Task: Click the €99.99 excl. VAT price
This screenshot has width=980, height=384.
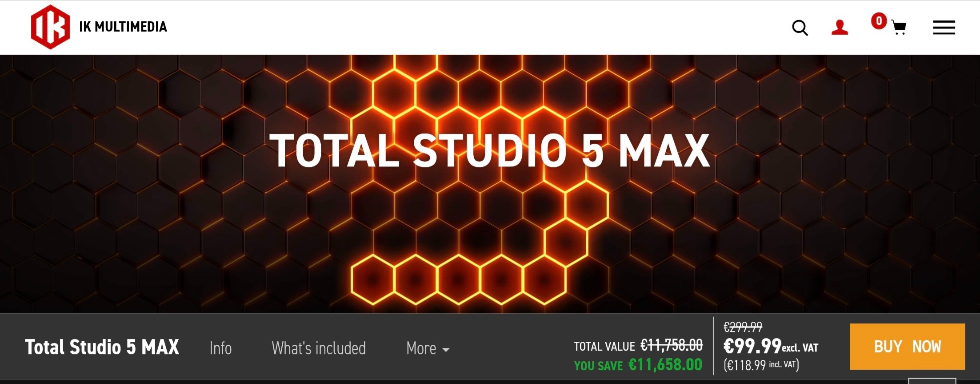Action: [771, 346]
